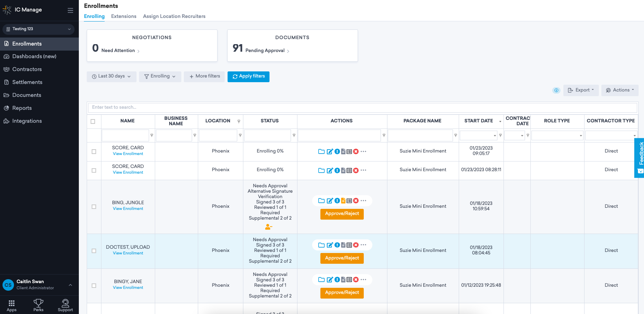644x314 pixels.
Task: Expand the Actions dropdown menu
Action: click(x=620, y=90)
